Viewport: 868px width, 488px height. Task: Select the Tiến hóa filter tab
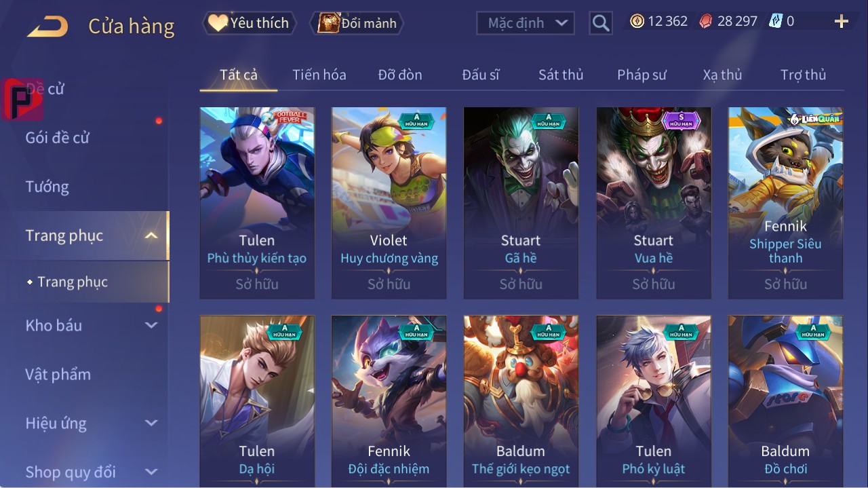319,75
